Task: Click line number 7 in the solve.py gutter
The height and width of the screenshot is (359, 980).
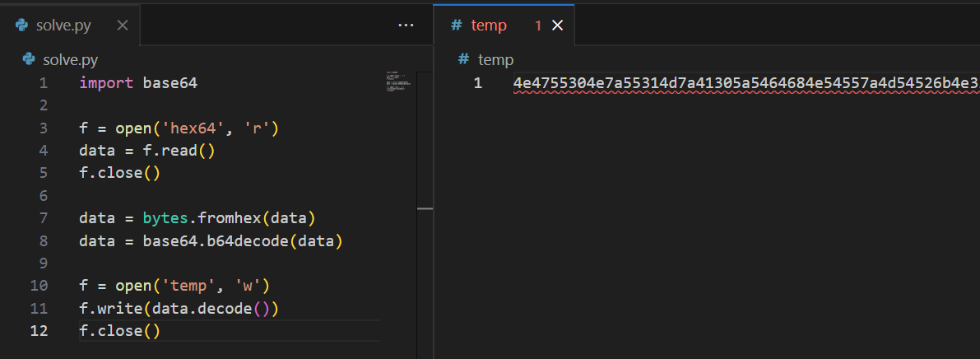Action: point(43,218)
